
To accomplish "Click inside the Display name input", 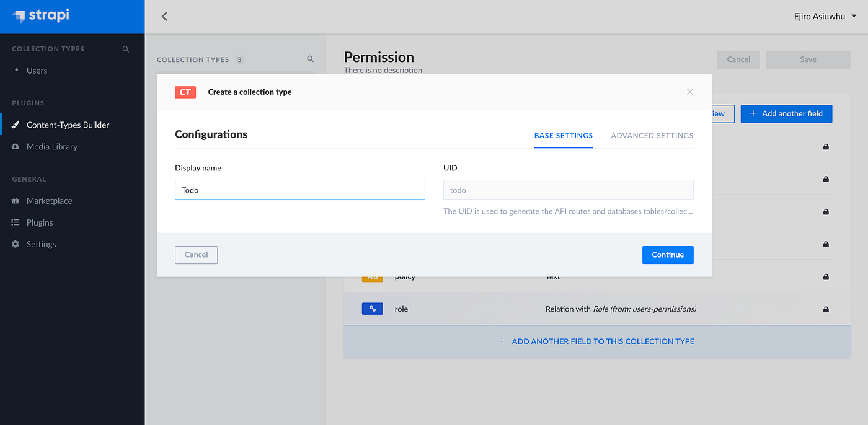I will (299, 190).
